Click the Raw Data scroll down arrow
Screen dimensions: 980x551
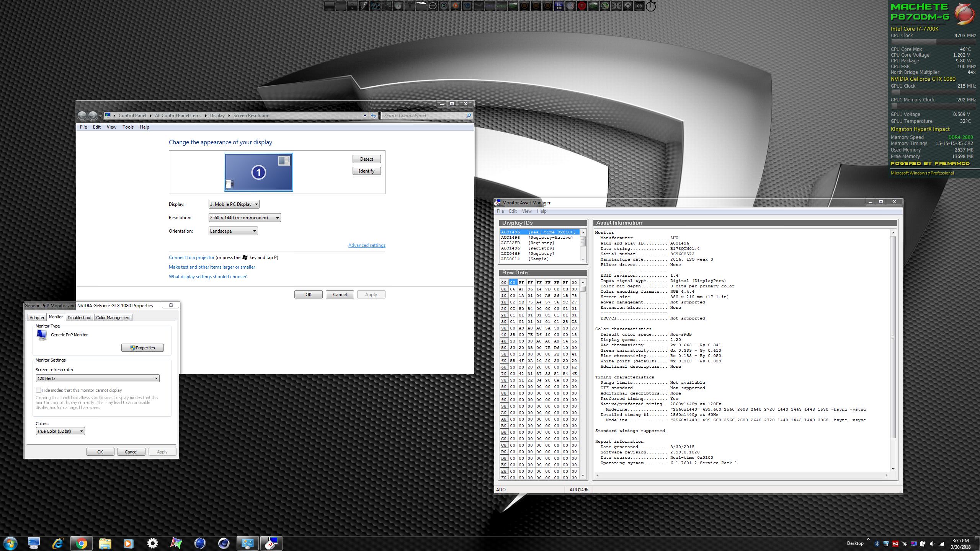click(583, 476)
